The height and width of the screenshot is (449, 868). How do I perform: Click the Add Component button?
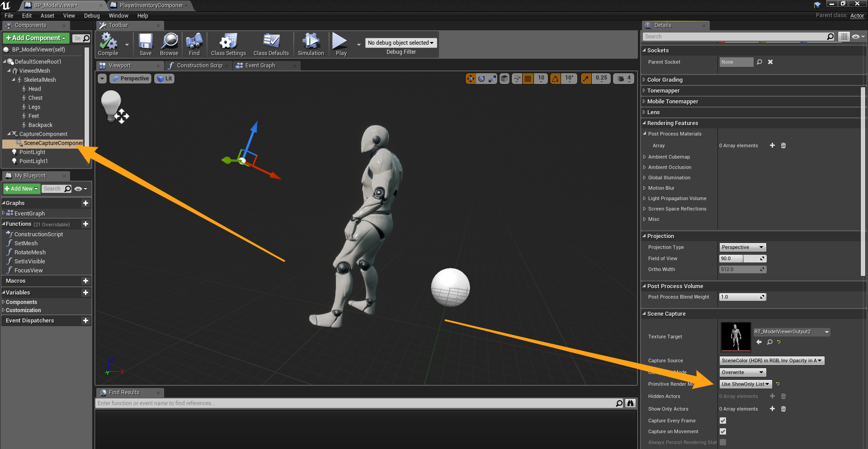[36, 38]
